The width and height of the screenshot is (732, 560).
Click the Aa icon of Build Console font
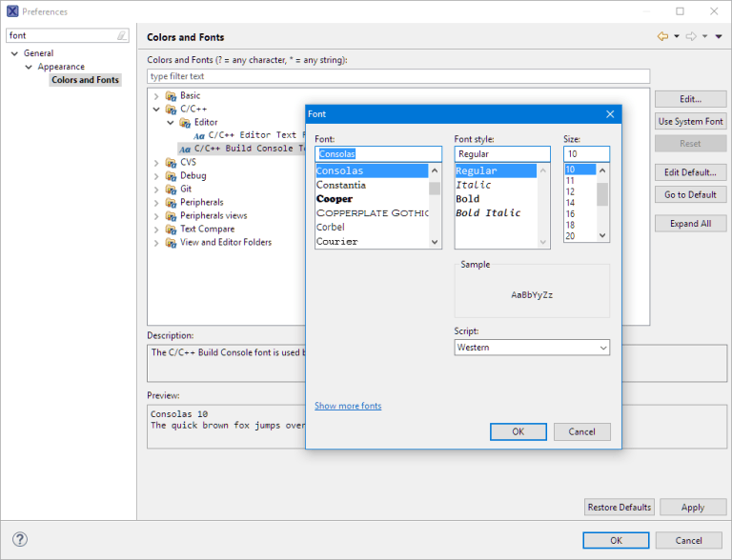tap(185, 150)
